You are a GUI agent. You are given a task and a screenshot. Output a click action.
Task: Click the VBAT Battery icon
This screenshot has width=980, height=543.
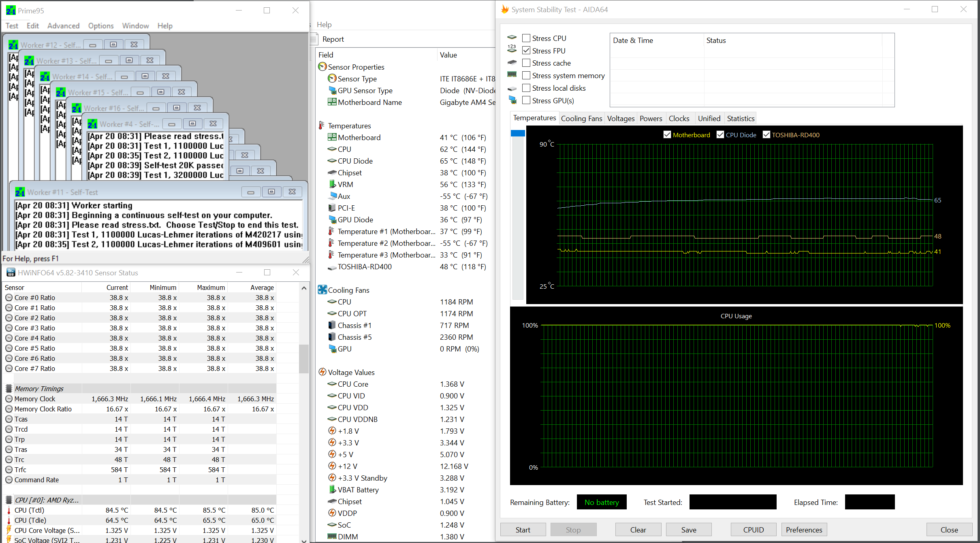tap(332, 490)
